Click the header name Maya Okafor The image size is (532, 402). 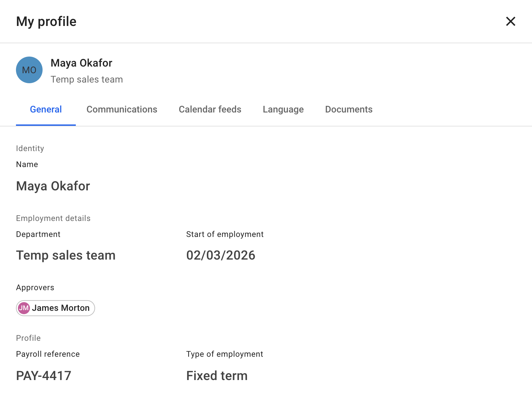click(81, 63)
